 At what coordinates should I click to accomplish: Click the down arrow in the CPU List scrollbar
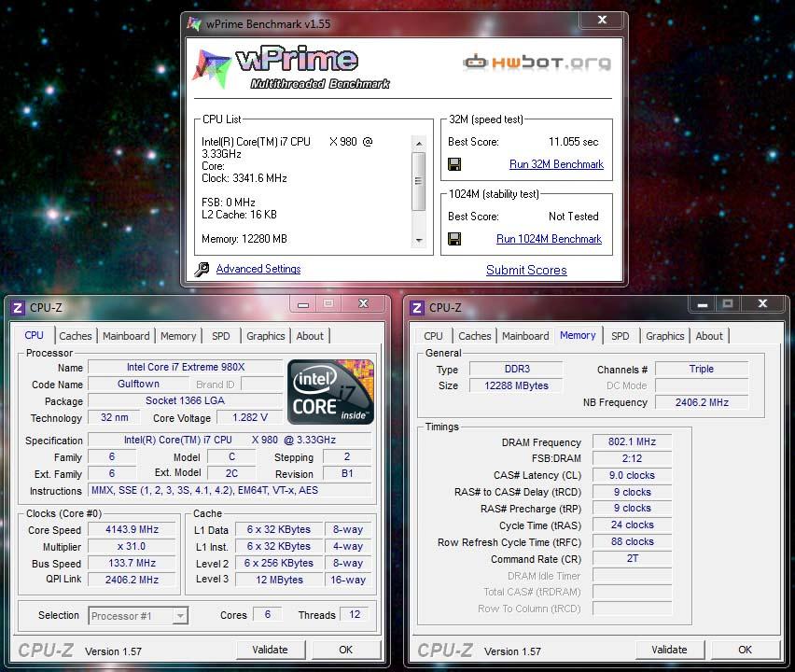pyautogui.click(x=419, y=241)
